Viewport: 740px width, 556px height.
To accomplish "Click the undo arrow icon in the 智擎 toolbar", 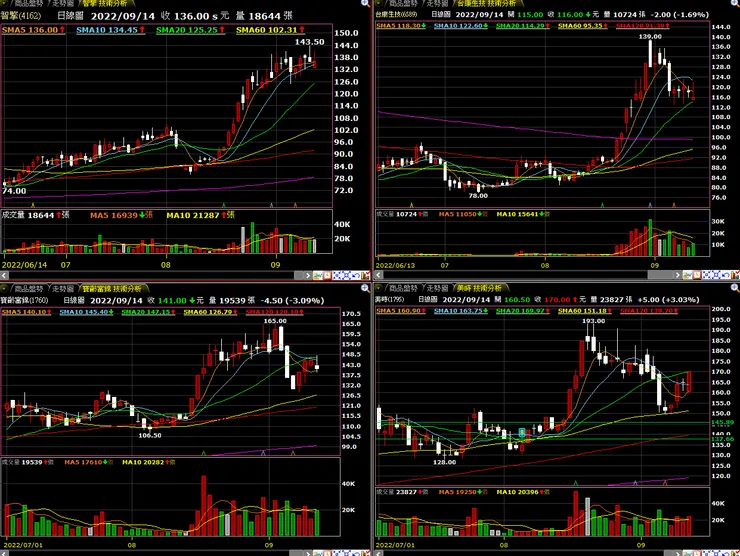I will 355,275.
